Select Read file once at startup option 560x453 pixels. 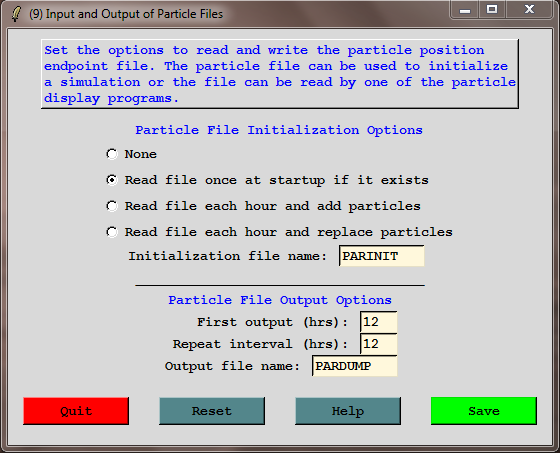(x=112, y=180)
